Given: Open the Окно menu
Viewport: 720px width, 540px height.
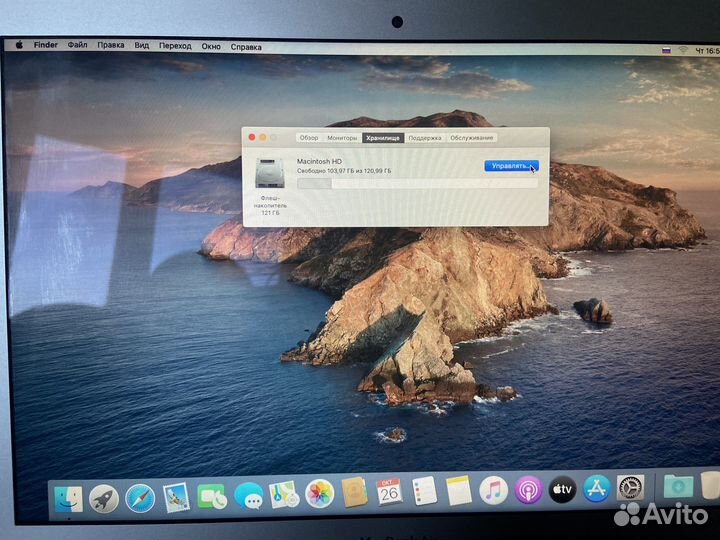Looking at the screenshot, I should [x=211, y=46].
